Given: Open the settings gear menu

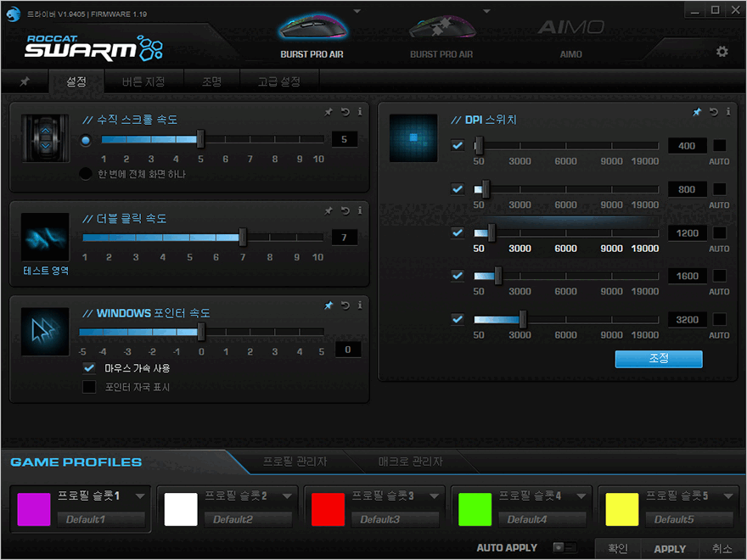Looking at the screenshot, I should [x=722, y=52].
